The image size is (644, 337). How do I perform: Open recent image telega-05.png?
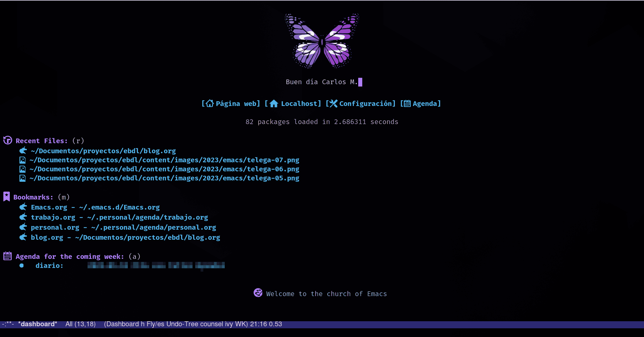(x=164, y=178)
